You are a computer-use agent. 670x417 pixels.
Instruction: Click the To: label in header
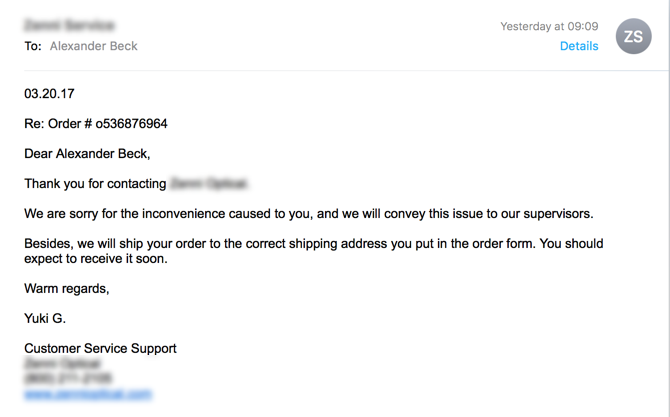tap(33, 46)
